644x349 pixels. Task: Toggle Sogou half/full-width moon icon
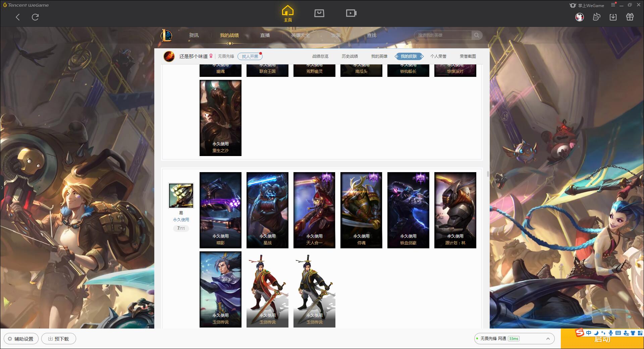pos(596,333)
